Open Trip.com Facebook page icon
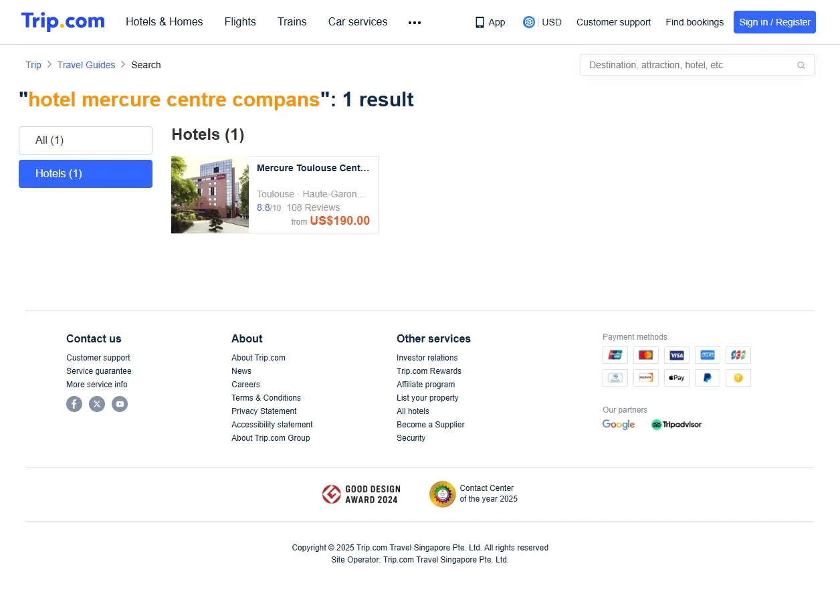This screenshot has width=840, height=616. point(74,404)
